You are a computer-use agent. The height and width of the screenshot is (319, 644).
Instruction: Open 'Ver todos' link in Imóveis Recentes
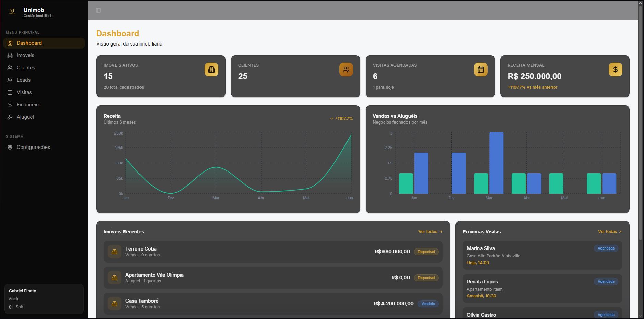pyautogui.click(x=430, y=232)
